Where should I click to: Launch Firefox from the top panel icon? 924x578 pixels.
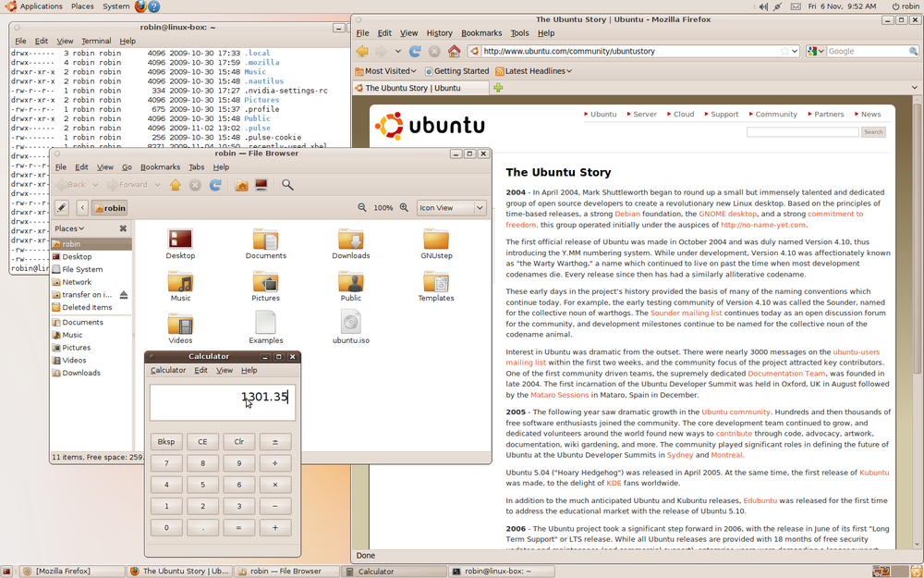[x=142, y=6]
